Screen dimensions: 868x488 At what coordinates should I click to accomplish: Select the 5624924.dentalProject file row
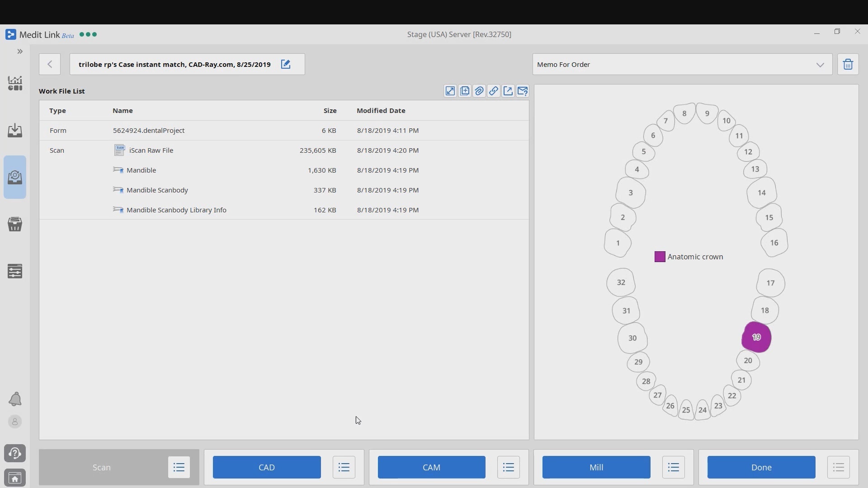(x=284, y=131)
